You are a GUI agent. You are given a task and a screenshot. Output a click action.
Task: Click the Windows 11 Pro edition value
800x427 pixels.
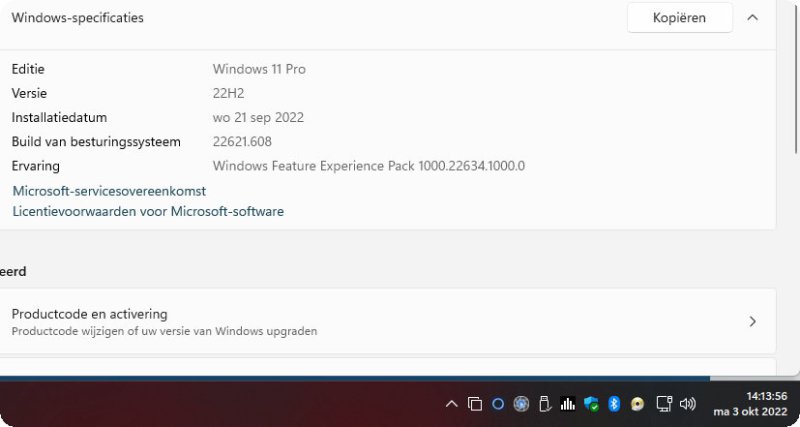click(x=259, y=69)
